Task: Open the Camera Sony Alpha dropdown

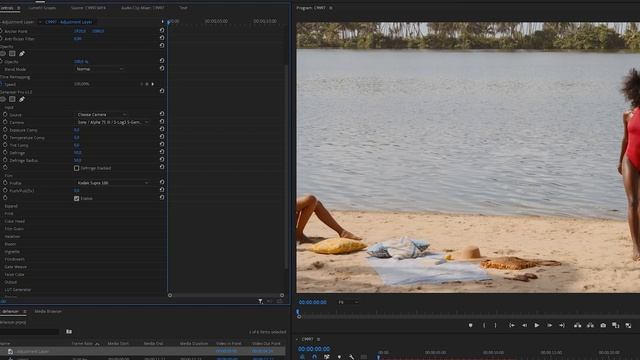Action: (113, 122)
